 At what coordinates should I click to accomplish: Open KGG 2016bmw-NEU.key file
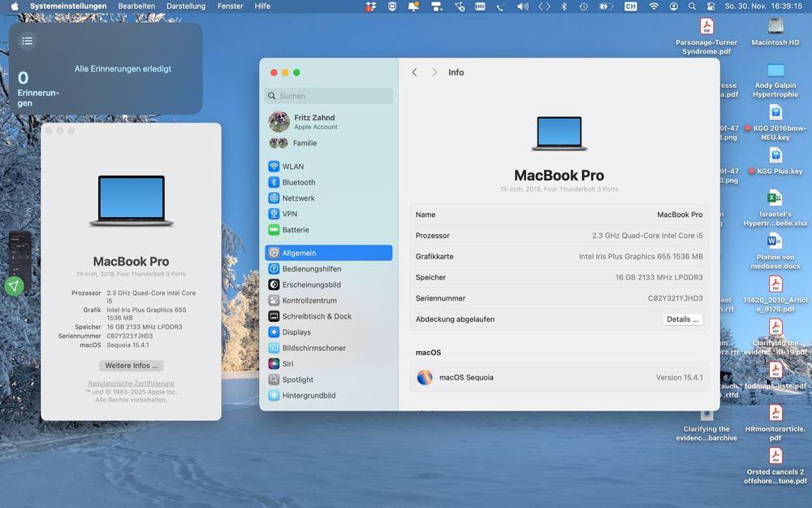775,123
